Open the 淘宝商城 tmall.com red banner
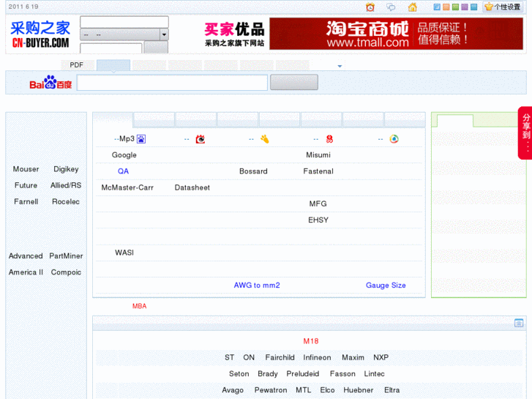The width and height of the screenshot is (532, 399). (x=396, y=34)
